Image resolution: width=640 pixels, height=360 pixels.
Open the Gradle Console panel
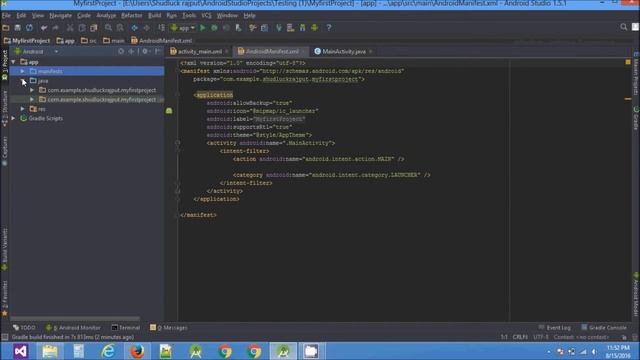click(x=604, y=328)
